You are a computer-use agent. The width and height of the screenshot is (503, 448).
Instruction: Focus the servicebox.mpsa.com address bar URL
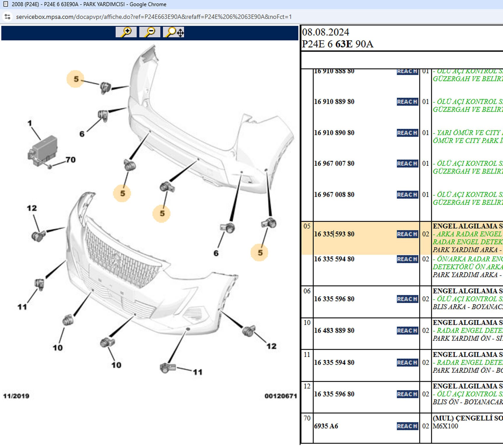coord(154,17)
